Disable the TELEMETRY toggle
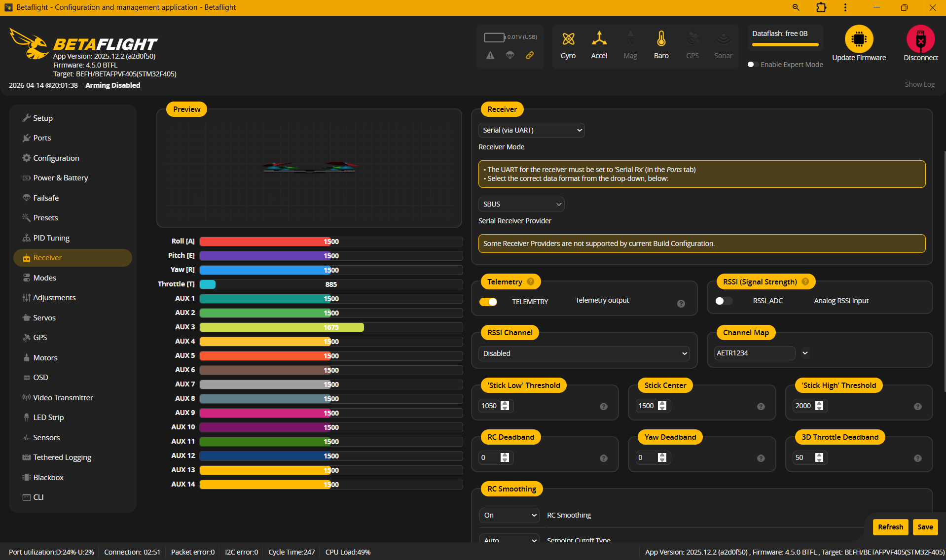The width and height of the screenshot is (946, 560). coord(488,302)
